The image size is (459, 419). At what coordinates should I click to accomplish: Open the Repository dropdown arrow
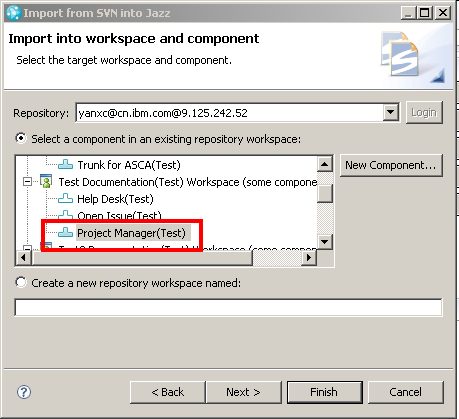(390, 113)
